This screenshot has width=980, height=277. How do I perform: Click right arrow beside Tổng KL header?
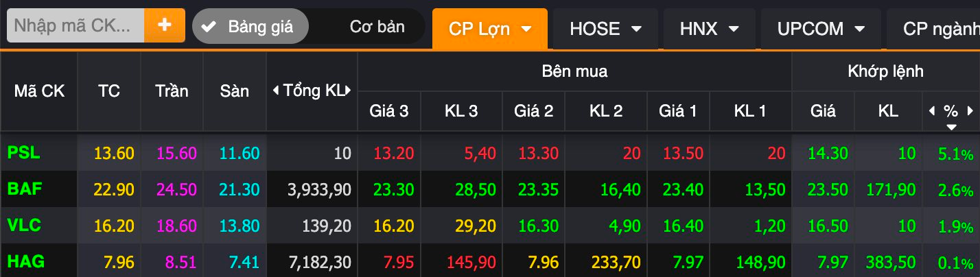pyautogui.click(x=349, y=90)
